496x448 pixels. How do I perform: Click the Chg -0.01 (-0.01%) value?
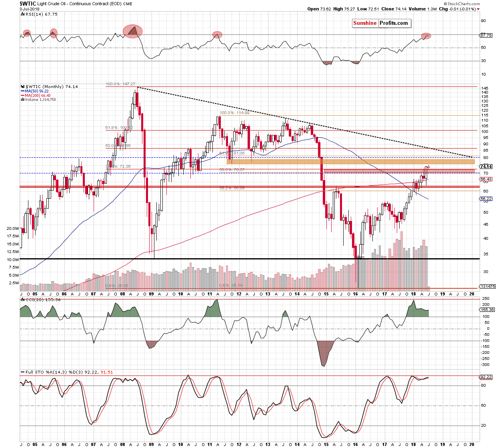457,9
